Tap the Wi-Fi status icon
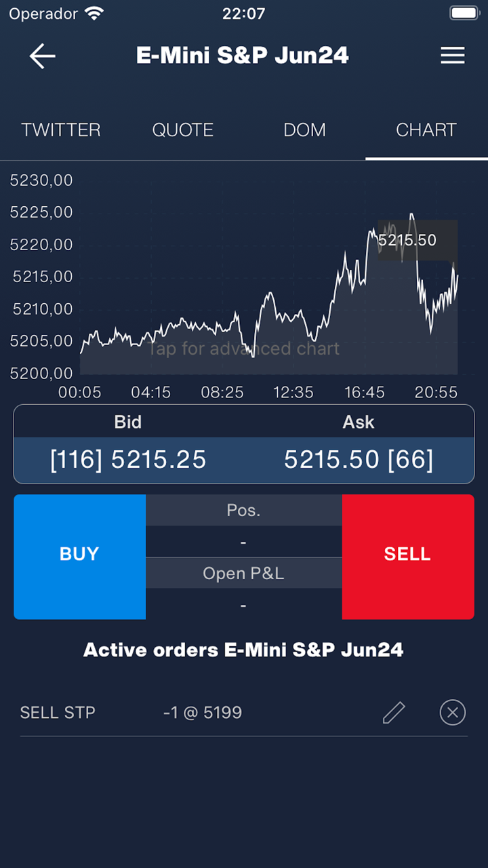 tap(94, 14)
